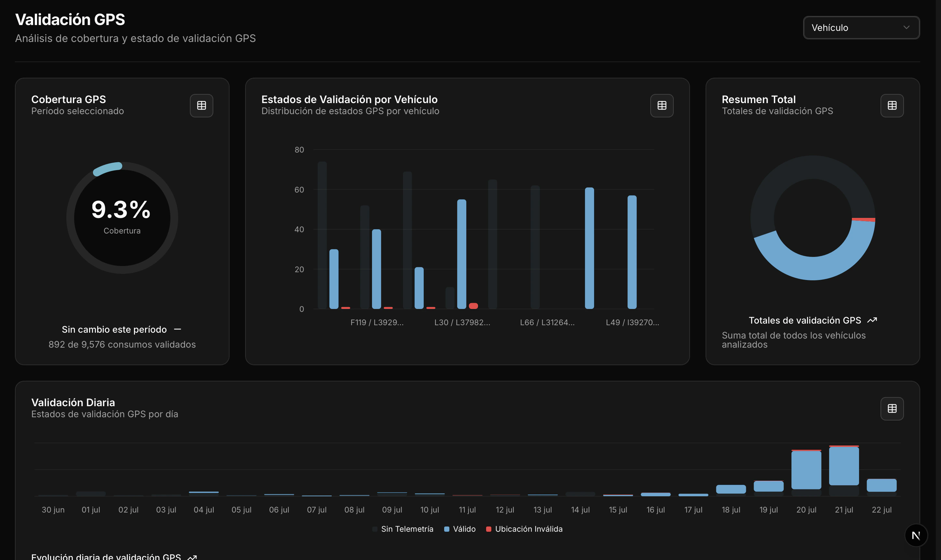Click the dash icon beside Sin cambio este período
This screenshot has height=560, width=941.
tap(177, 329)
